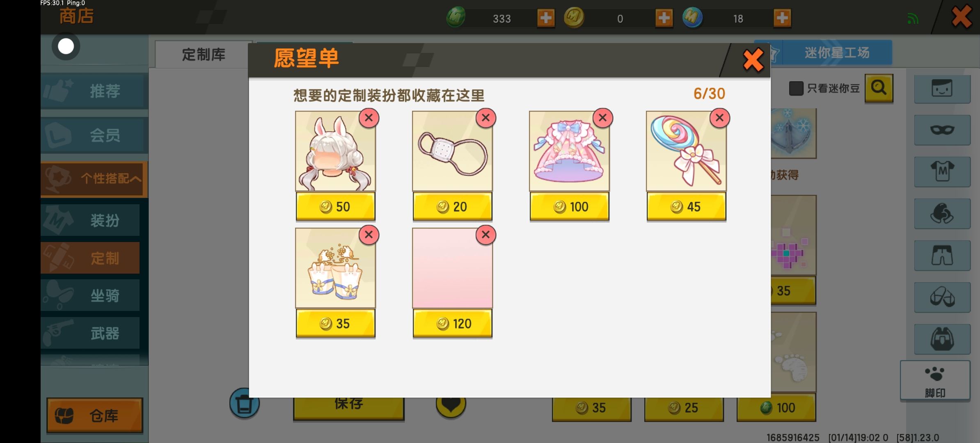The image size is (980, 443).
Task: Remove lollipop item from wishlist
Action: pos(719,118)
